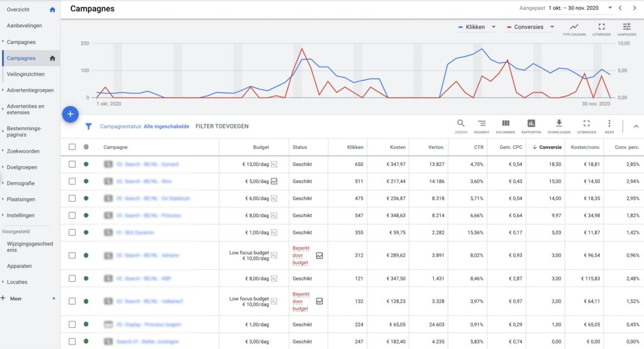Collapse the table toolbar chevron
Screen dimensions: 644x349
click(636, 126)
